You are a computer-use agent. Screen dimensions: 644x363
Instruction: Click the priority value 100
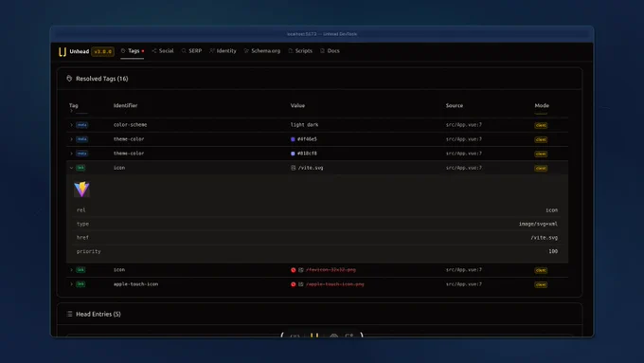point(553,251)
